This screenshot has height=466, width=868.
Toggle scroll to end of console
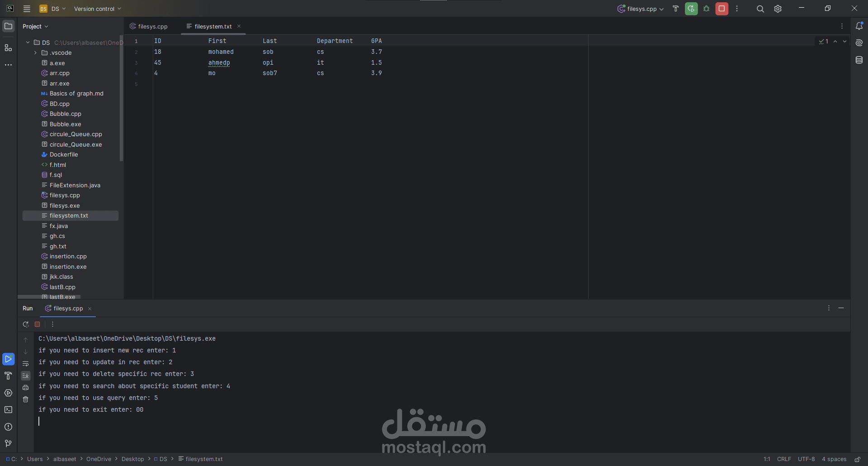(x=26, y=376)
